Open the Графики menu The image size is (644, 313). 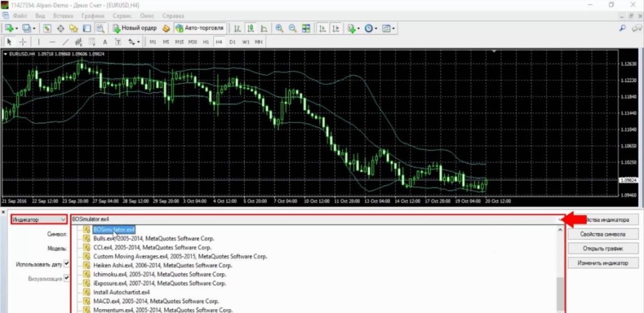[92, 14]
